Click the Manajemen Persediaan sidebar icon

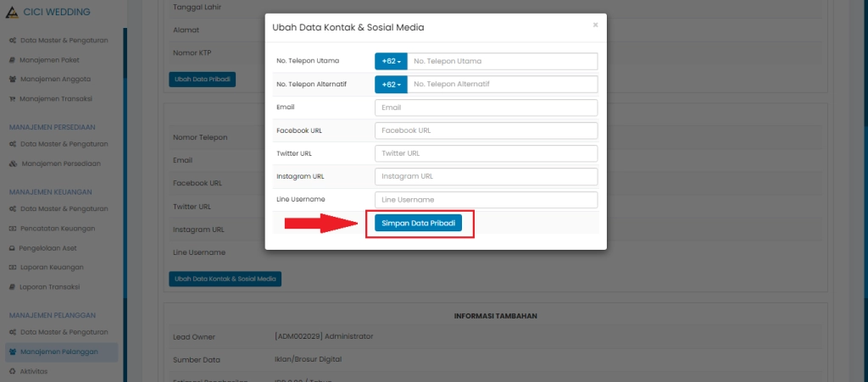(x=12, y=163)
